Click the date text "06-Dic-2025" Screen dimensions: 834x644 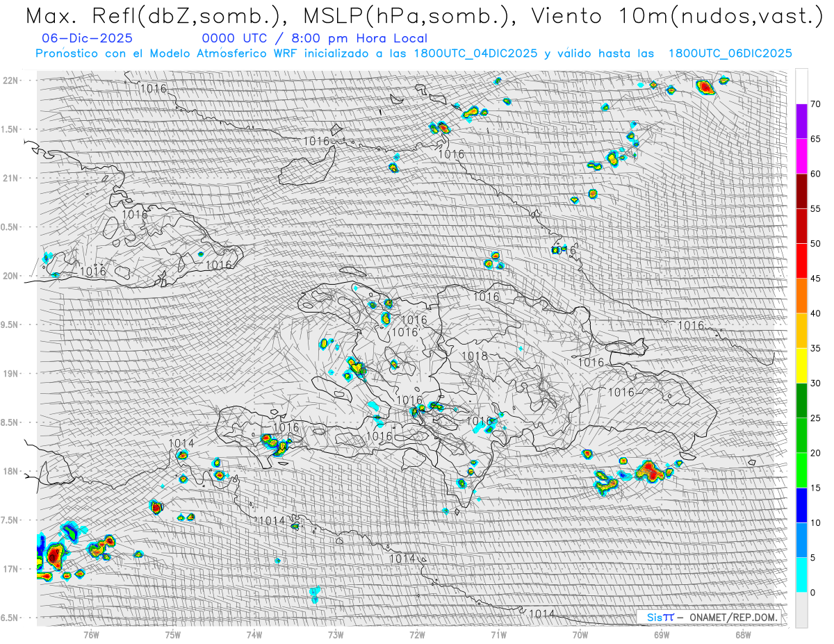(x=87, y=38)
